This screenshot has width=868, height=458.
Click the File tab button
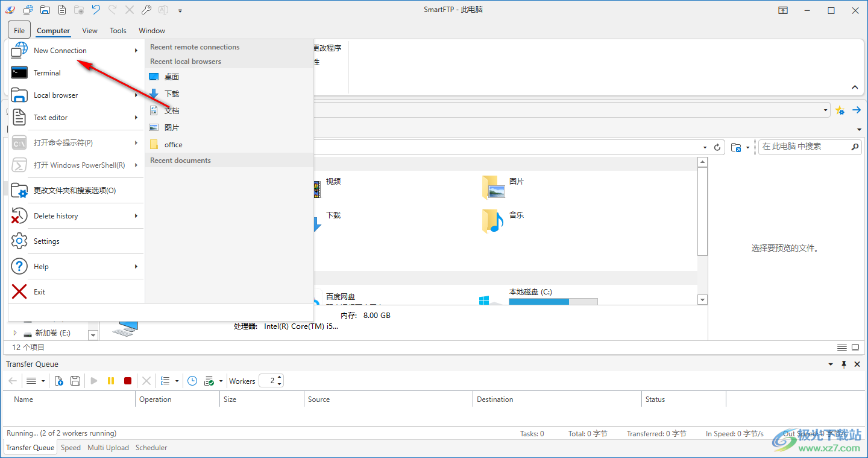tap(19, 30)
